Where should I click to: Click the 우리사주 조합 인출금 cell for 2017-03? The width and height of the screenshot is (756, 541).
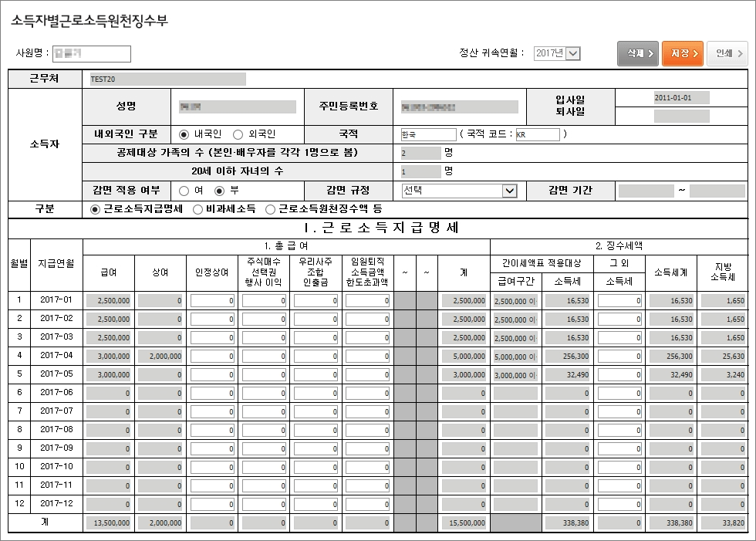(x=314, y=336)
